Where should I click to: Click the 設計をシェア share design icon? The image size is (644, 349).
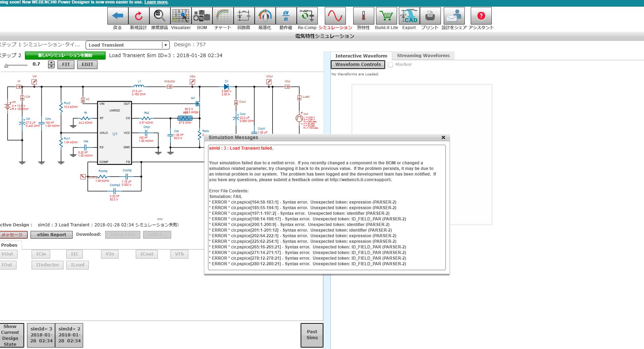pyautogui.click(x=454, y=16)
